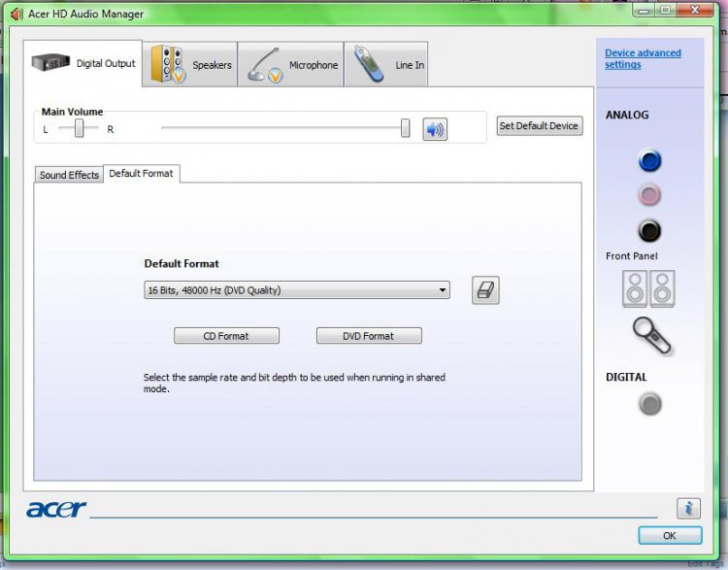Click the eraser reset-format icon button

(485, 290)
